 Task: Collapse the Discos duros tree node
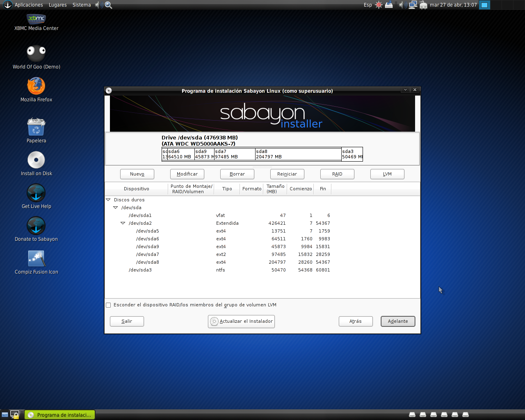tap(108, 200)
